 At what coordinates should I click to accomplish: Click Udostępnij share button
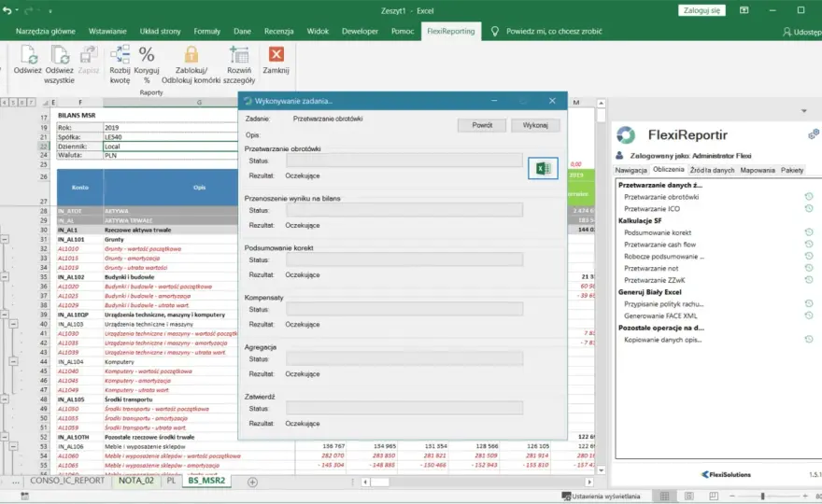(x=802, y=32)
